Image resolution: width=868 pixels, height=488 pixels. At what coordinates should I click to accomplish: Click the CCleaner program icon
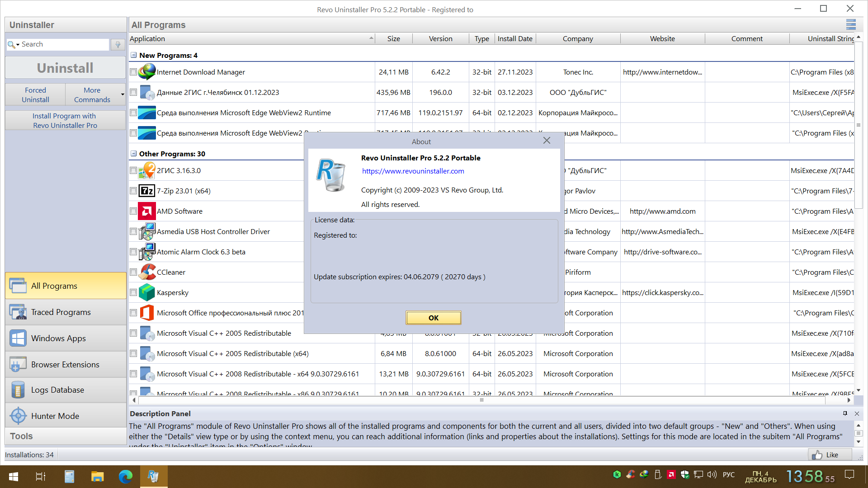coord(147,272)
